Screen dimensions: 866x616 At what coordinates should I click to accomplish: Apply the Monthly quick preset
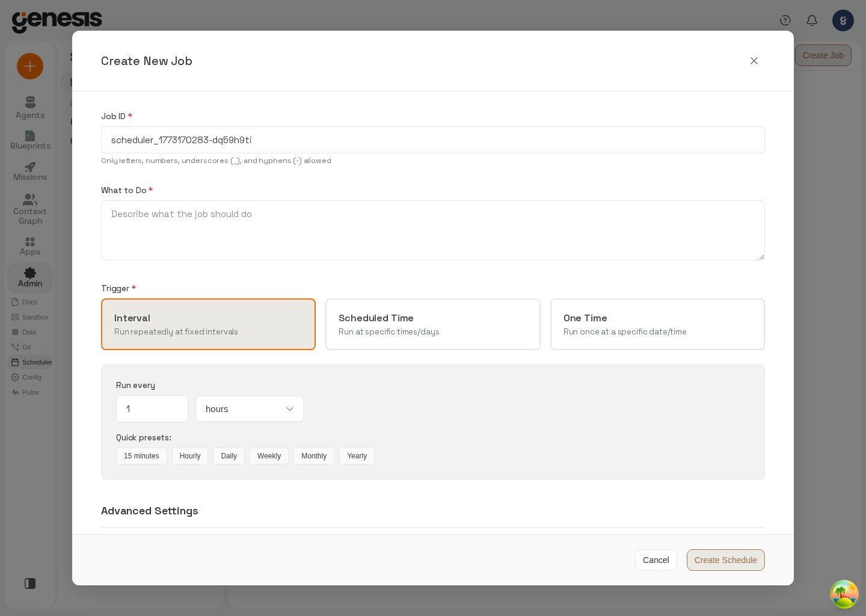[314, 456]
